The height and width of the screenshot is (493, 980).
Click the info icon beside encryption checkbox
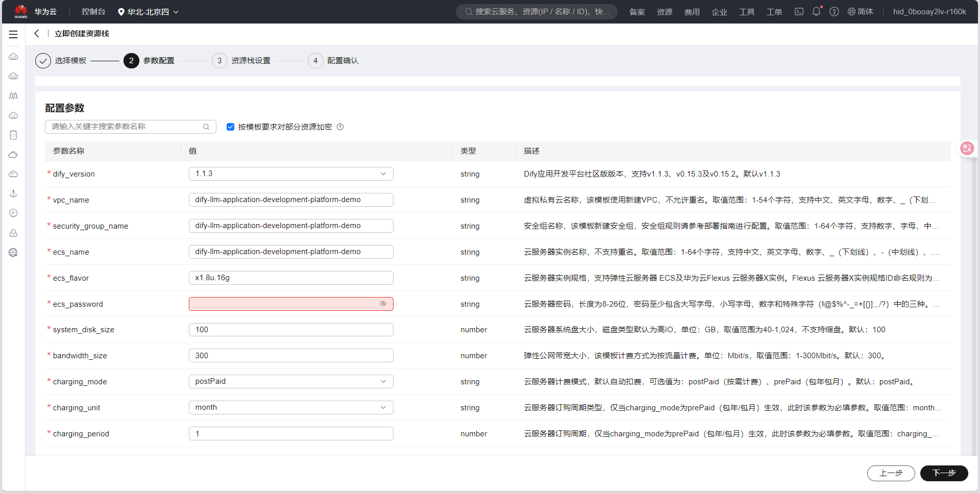[340, 127]
